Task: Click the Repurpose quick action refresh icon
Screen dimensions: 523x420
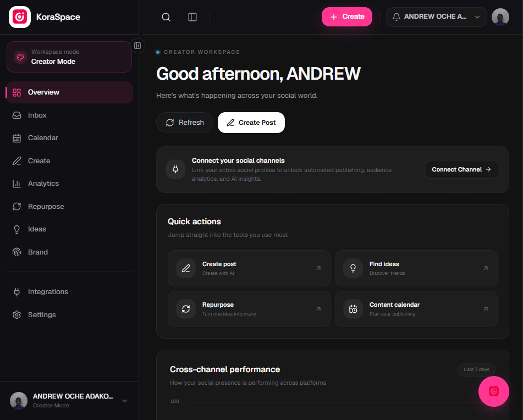Action: coord(186,309)
